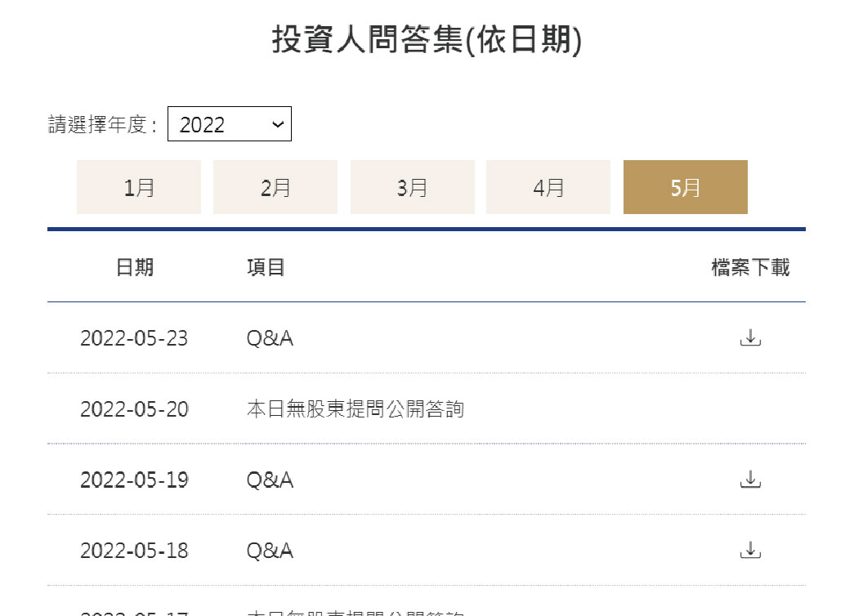Click the download icon beside 2022-05-18

[750, 550]
